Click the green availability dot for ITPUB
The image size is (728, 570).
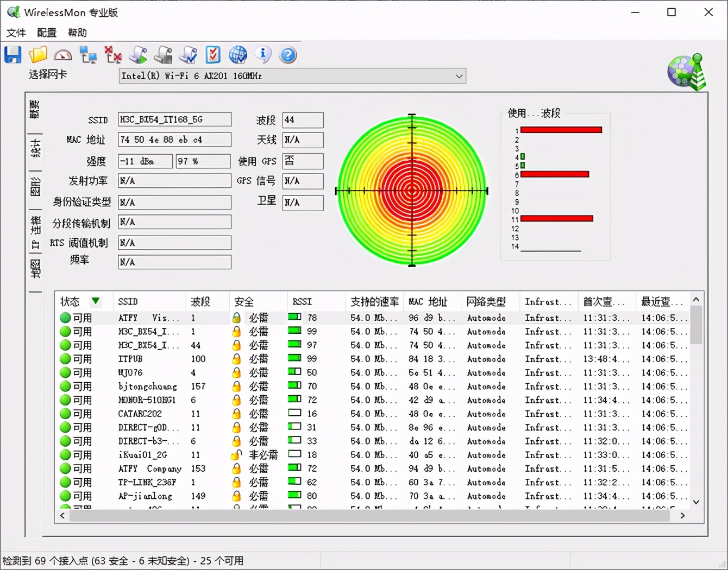[65, 358]
